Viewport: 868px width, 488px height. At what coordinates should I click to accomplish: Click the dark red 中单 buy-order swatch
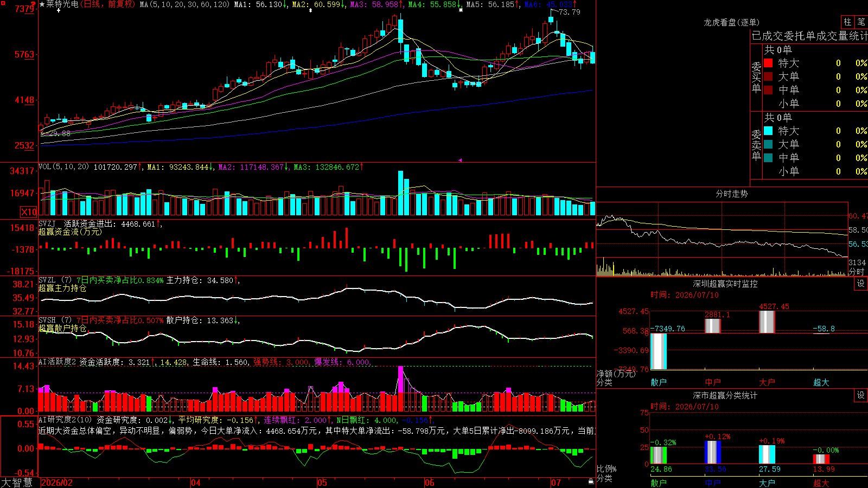point(768,90)
